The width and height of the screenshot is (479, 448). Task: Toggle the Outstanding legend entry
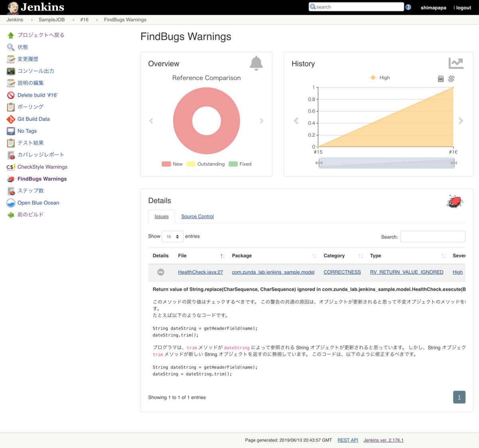[206, 164]
